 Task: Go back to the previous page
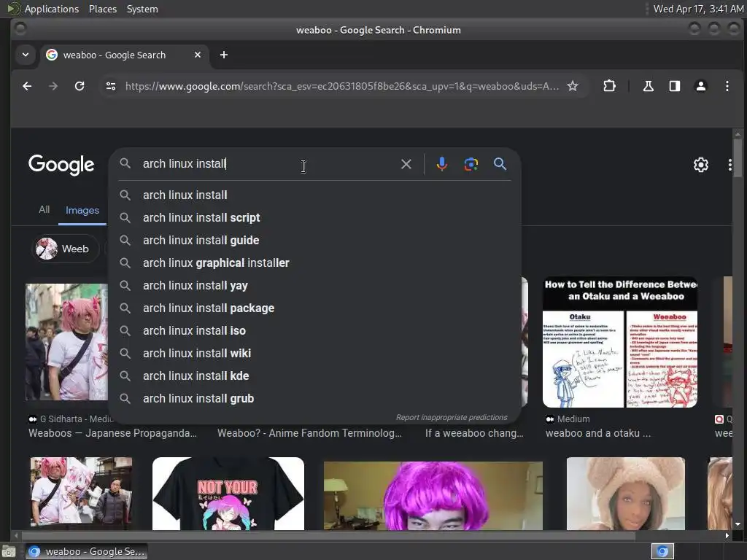pyautogui.click(x=27, y=86)
